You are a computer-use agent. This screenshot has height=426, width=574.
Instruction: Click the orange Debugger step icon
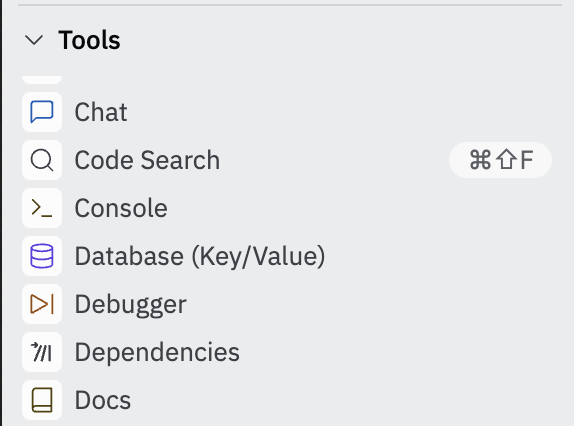(42, 304)
